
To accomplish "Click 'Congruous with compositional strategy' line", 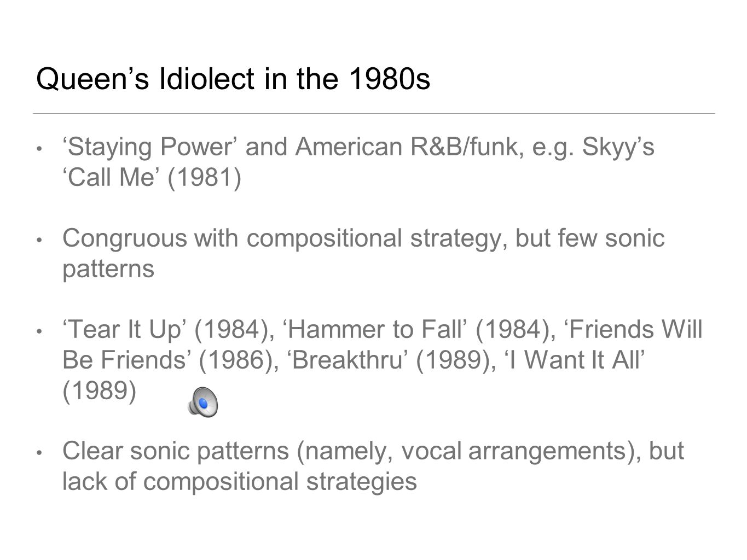I will tap(285, 238).
